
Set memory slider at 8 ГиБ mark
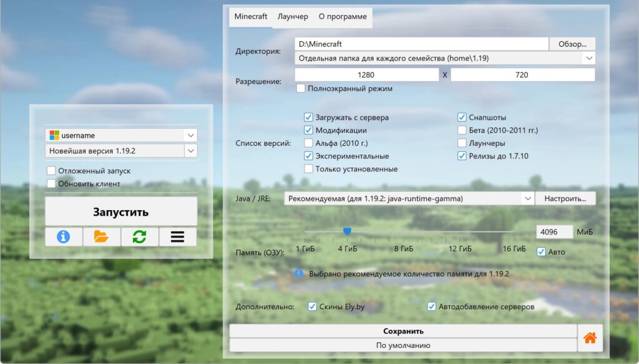pos(404,231)
